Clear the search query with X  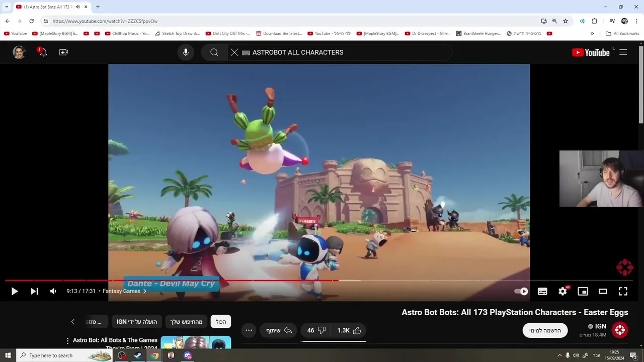click(234, 52)
